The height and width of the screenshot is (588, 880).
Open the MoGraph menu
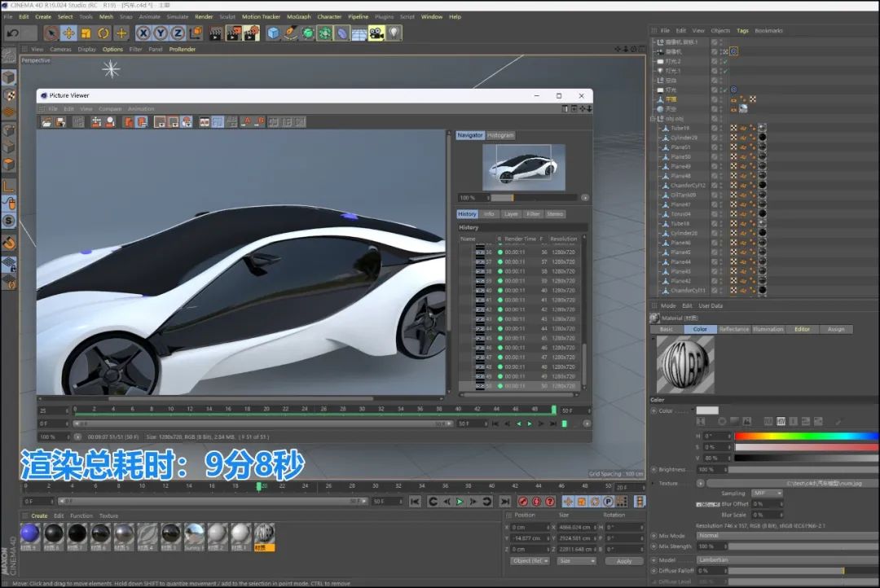click(298, 16)
